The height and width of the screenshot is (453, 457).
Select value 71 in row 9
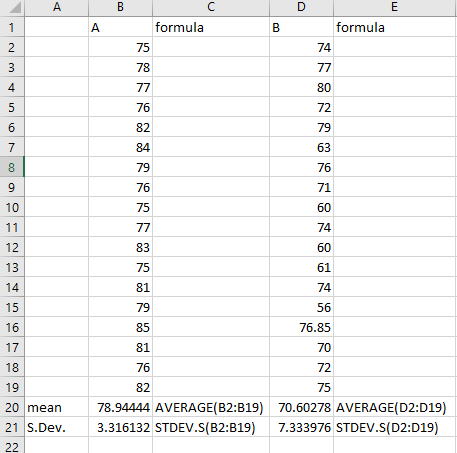[301, 187]
